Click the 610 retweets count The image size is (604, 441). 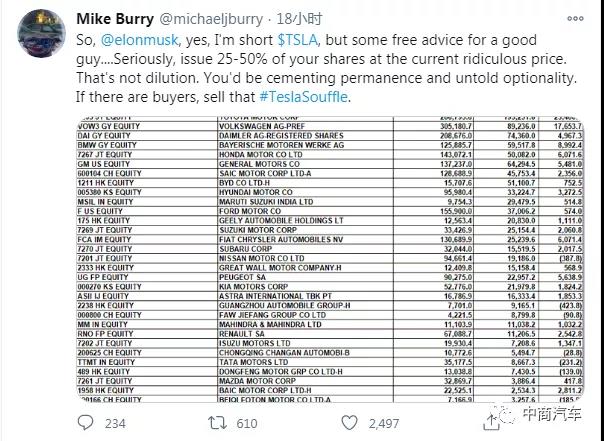point(245,423)
